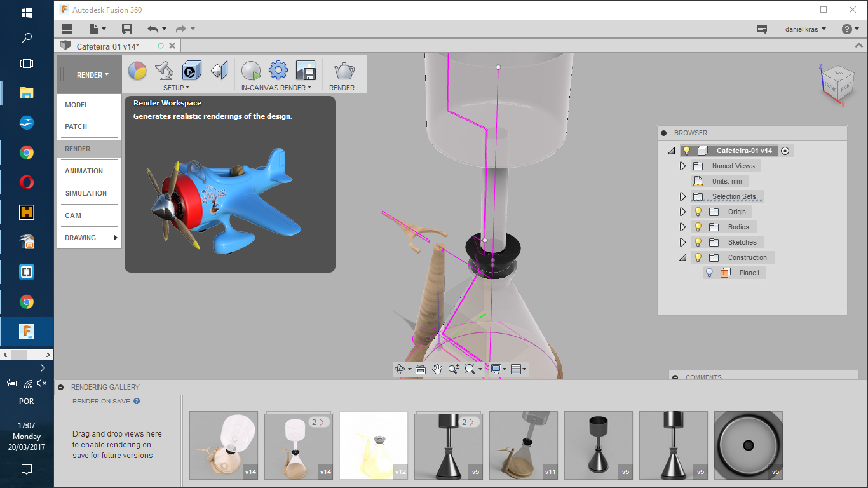
Task: Open Opera browser from the taskbar
Action: [27, 182]
